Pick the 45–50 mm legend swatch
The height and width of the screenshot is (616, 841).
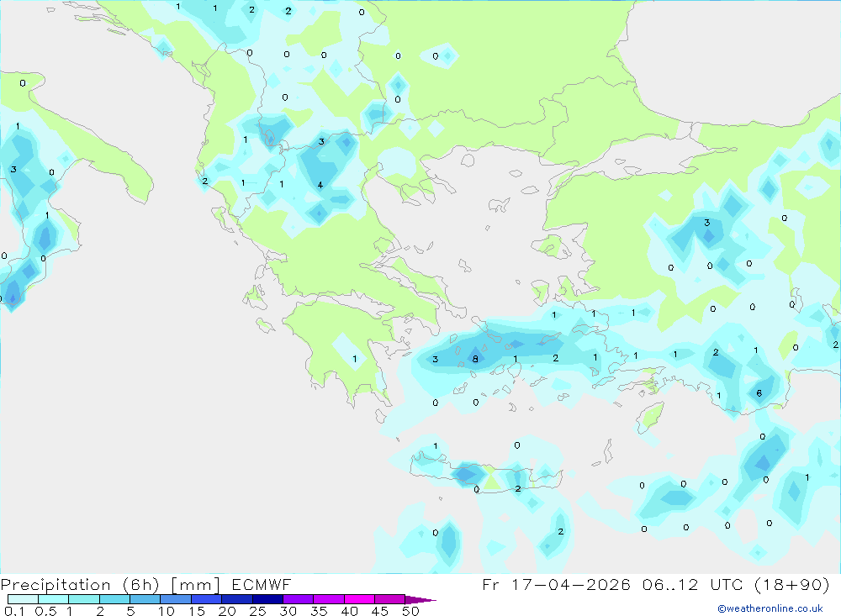390,599
